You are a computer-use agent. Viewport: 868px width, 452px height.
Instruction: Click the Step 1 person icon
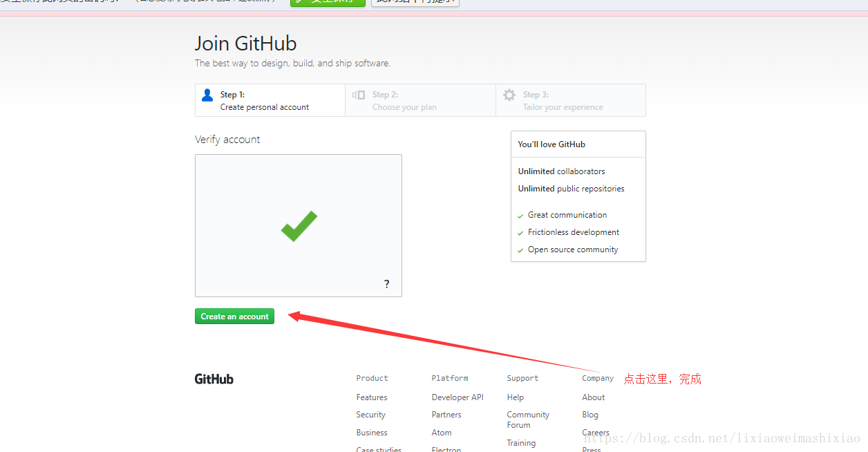(207, 95)
